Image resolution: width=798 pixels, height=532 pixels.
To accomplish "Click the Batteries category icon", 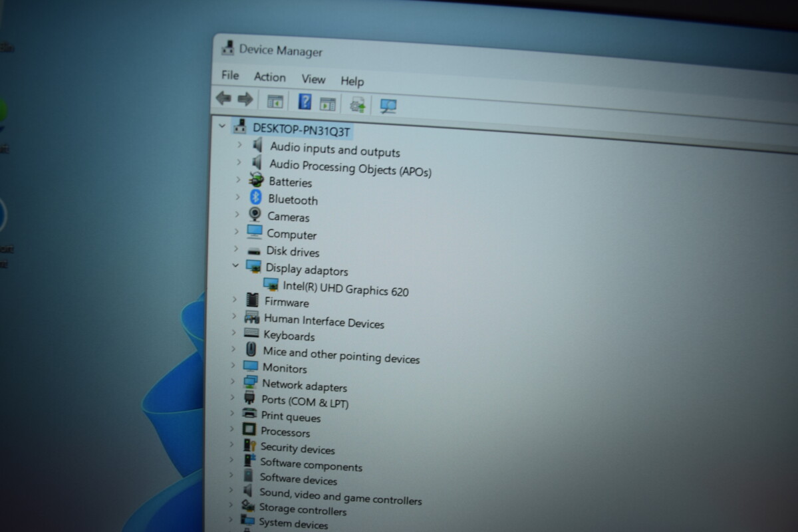I will [256, 180].
